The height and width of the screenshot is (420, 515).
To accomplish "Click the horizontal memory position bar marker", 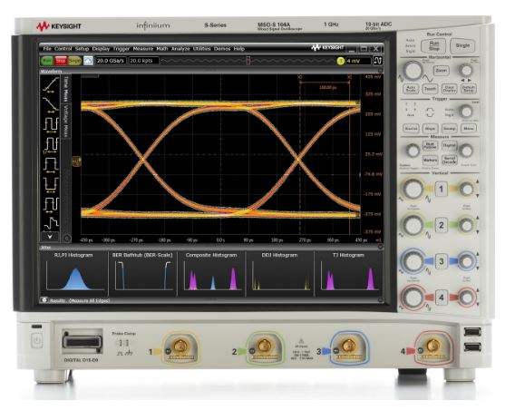I will click(x=248, y=61).
